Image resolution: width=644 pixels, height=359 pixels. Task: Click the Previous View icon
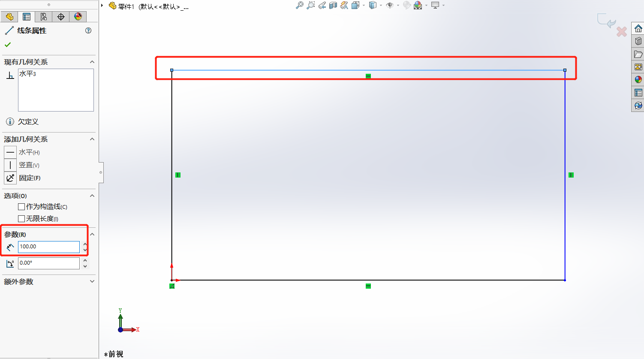click(x=322, y=6)
